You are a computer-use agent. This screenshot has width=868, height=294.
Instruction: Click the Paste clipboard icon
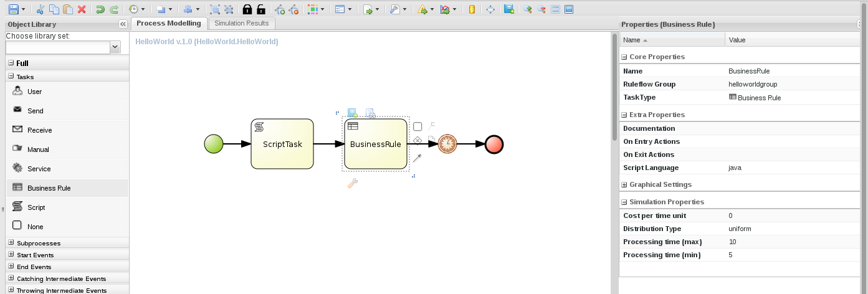(68, 9)
